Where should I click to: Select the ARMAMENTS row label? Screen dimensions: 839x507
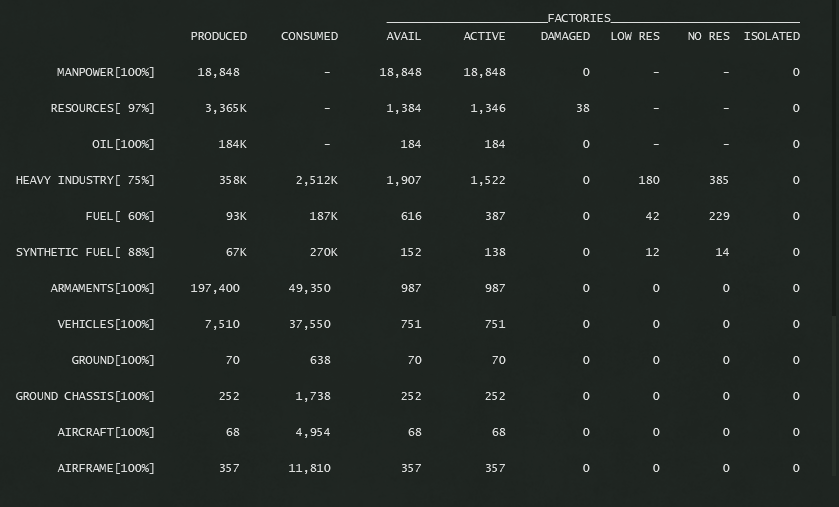coord(103,288)
